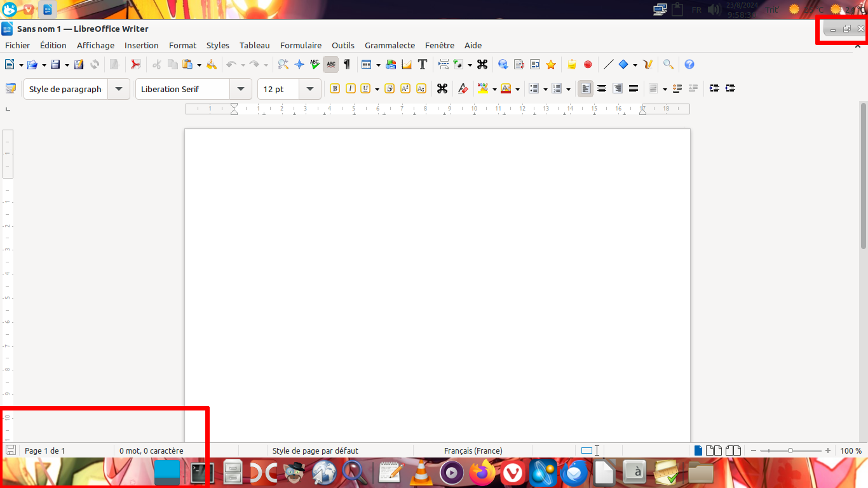Viewport: 868px width, 488px height.
Task: Open Find and Replace with the binoculars icon
Action: pyautogui.click(x=283, y=64)
